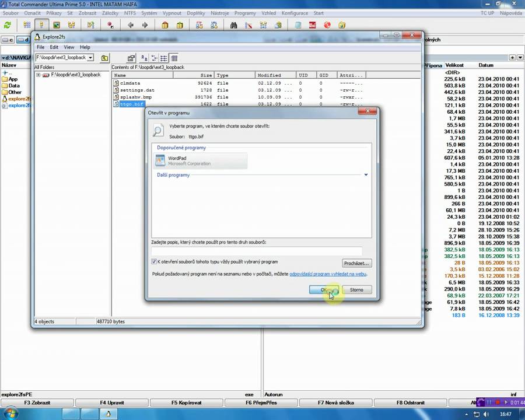The height and width of the screenshot is (420, 525).
Task: Expand F:\loopdir\ext3_loopback tree node
Action: [38, 75]
